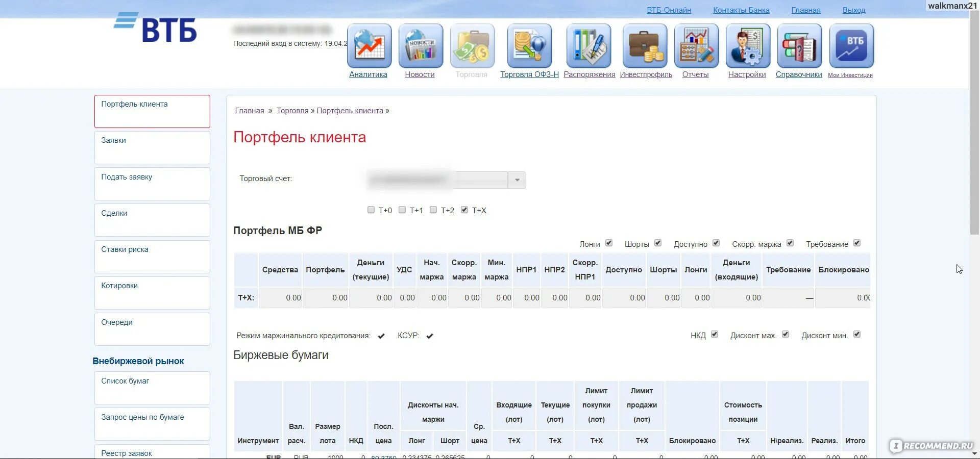
Task: Enable the T+1 checkbox
Action: (402, 210)
